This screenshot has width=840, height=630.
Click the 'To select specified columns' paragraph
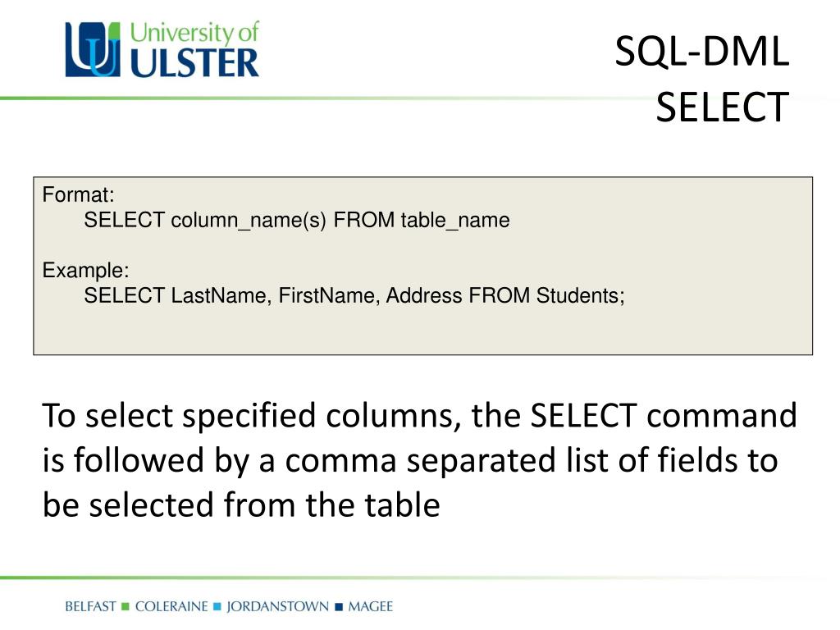click(x=419, y=460)
